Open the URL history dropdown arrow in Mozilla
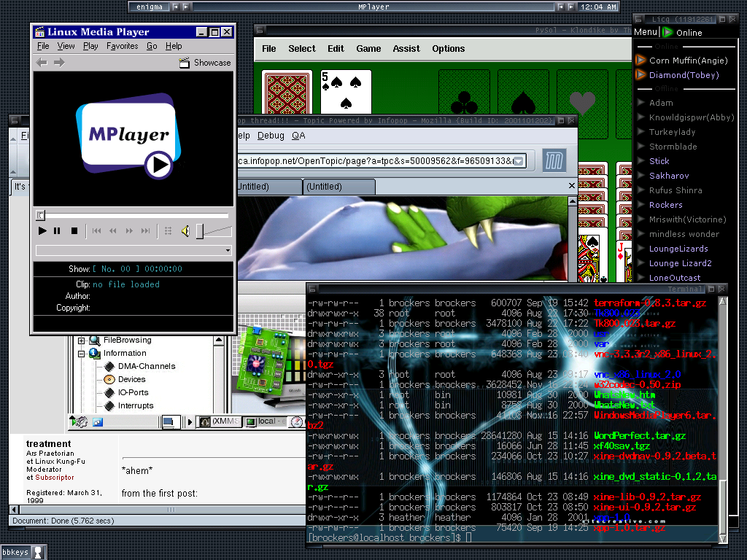This screenshot has height=560, width=747. pos(519,161)
